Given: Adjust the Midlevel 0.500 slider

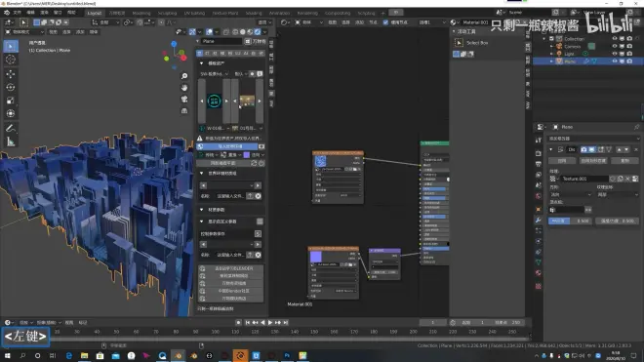Looking at the screenshot, I should (x=571, y=221).
